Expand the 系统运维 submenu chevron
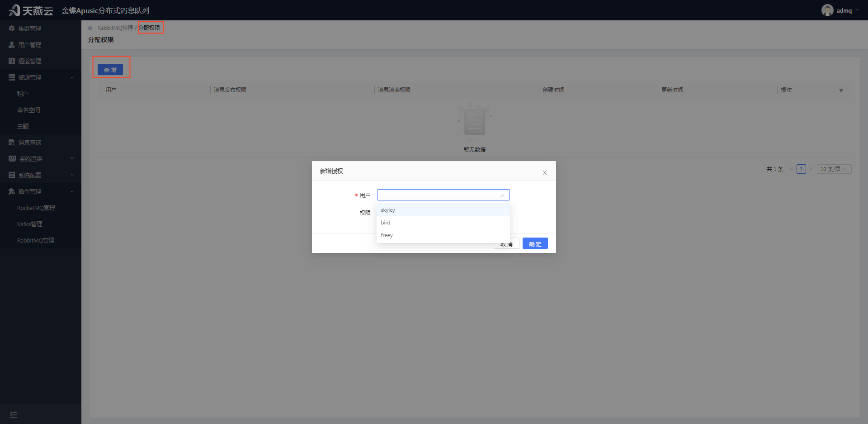The width and height of the screenshot is (868, 424). tap(72, 159)
